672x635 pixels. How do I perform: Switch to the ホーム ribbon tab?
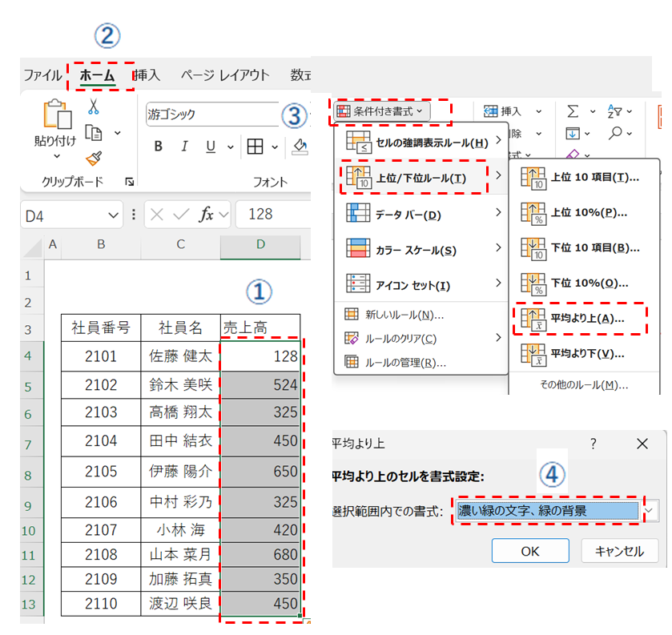pos(98,75)
